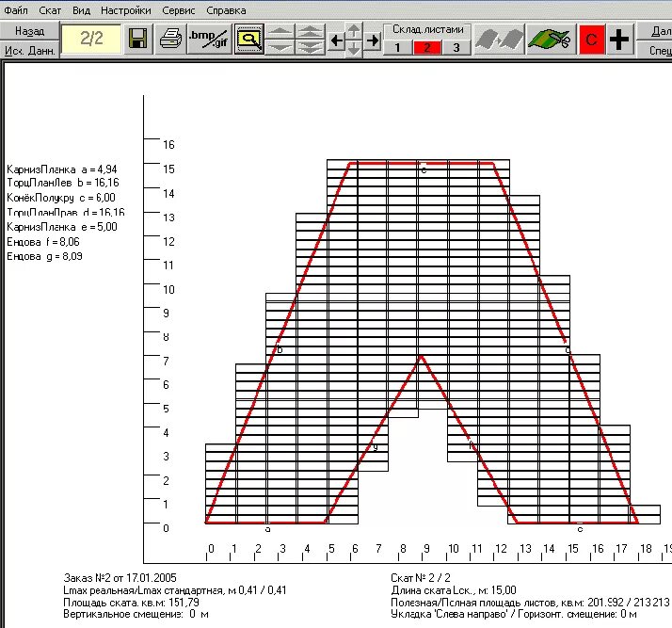Select sheet stacking option 1
This screenshot has height=628, width=672.
tap(397, 47)
